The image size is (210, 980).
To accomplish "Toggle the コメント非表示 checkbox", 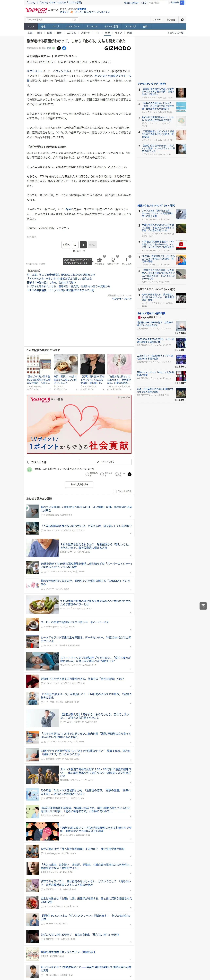I will tap(115, 491).
